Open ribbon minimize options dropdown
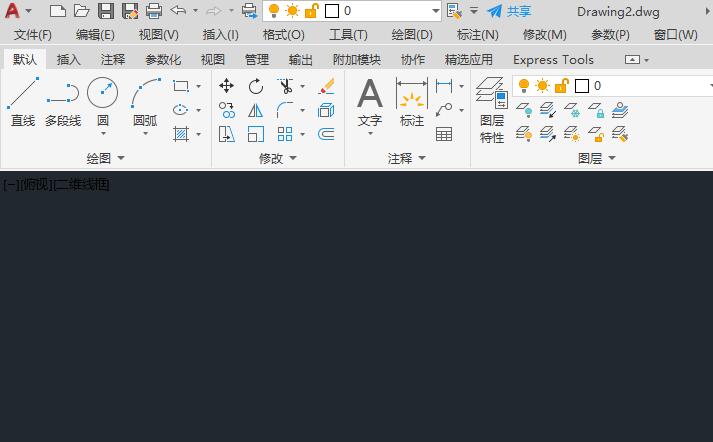 [x=647, y=60]
